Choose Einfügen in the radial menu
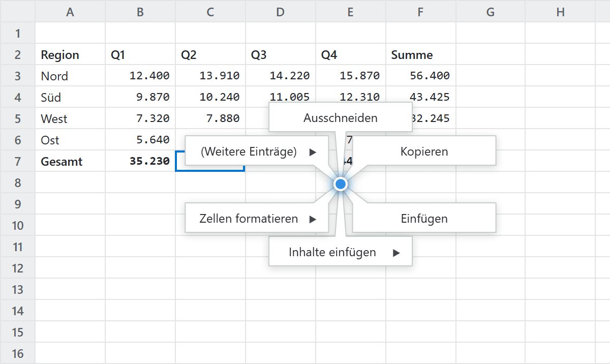 (x=424, y=219)
